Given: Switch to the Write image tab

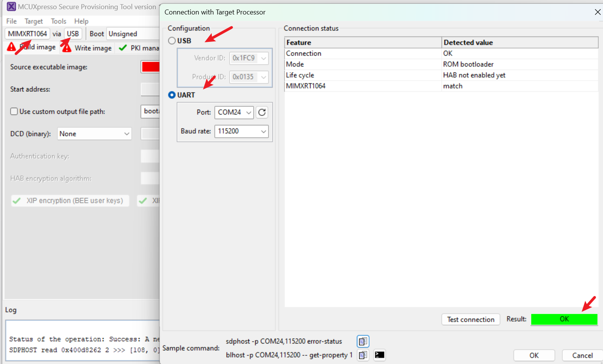Looking at the screenshot, I should (87, 48).
